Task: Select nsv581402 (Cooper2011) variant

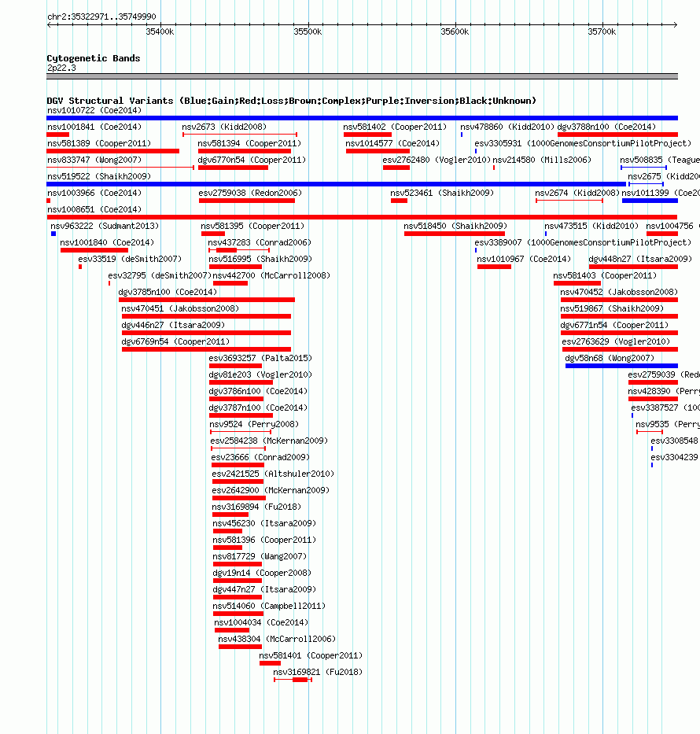Action: tap(395, 127)
